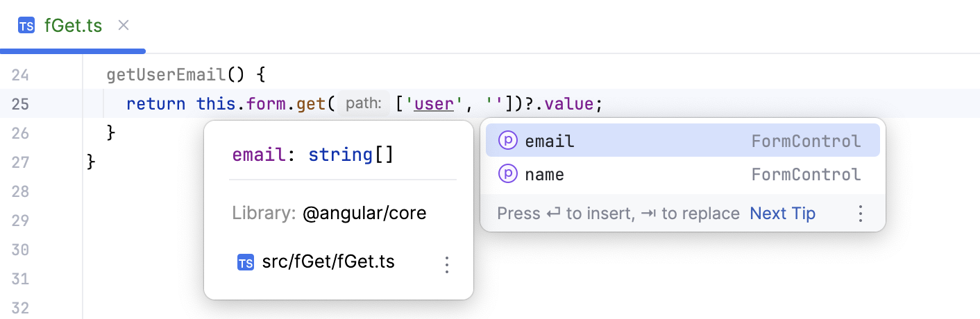Click the path: parameter inlay hint
The width and height of the screenshot is (980, 319).
(x=363, y=104)
